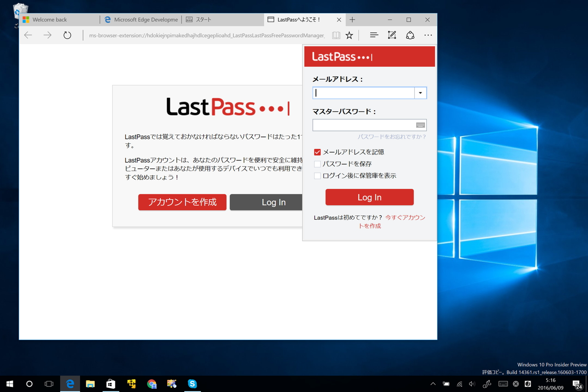Add page to favorites with star icon

349,35
